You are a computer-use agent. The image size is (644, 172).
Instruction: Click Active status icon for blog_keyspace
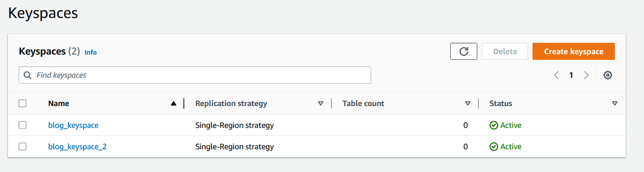(x=494, y=125)
